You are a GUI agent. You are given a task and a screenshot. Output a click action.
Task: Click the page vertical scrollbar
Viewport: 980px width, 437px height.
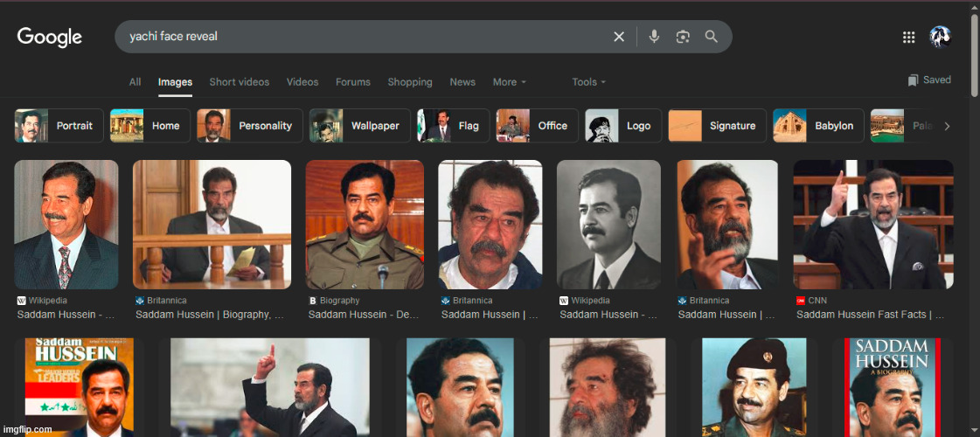click(x=975, y=56)
